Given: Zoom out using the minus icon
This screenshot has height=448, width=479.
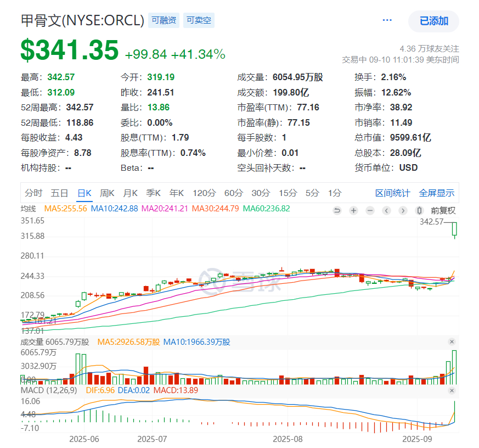Looking at the screenshot, I should click(x=370, y=210).
